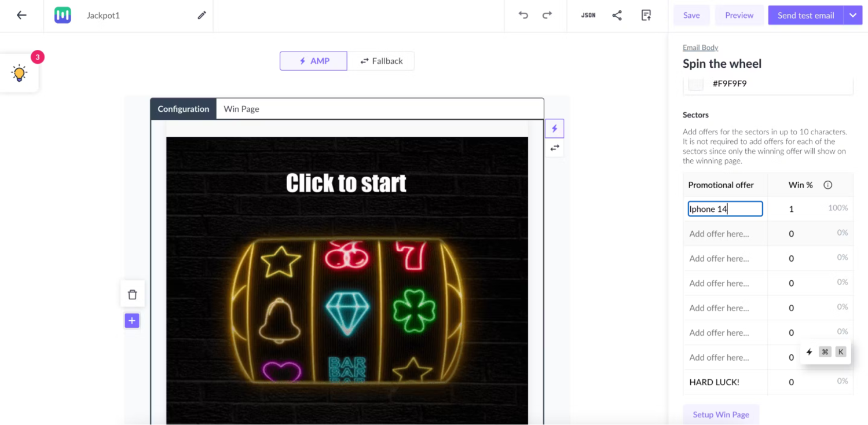
Task: Select the AMP view toggle
Action: point(313,61)
